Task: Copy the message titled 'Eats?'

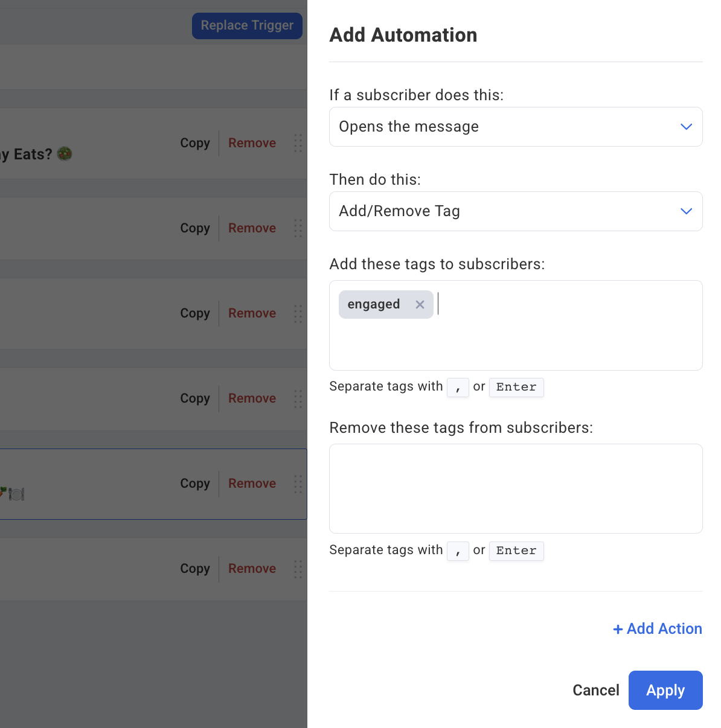Action: [195, 143]
